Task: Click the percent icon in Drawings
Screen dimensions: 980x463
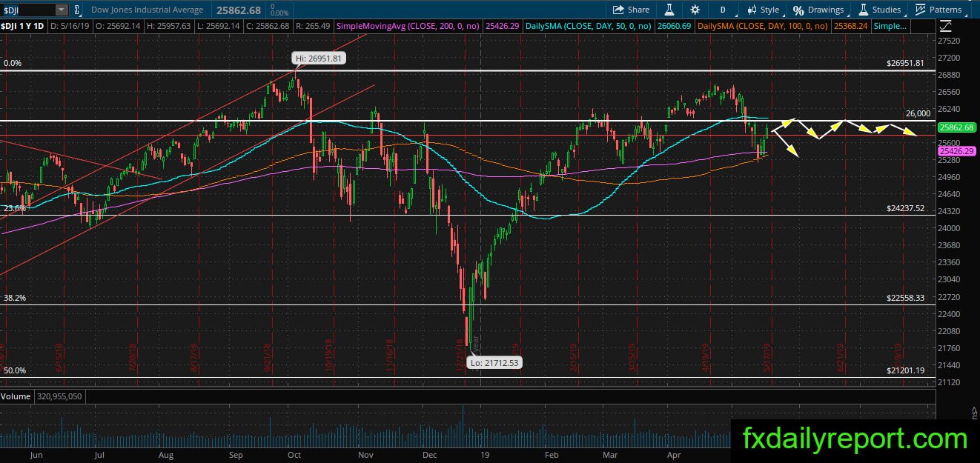Action: coord(798,10)
